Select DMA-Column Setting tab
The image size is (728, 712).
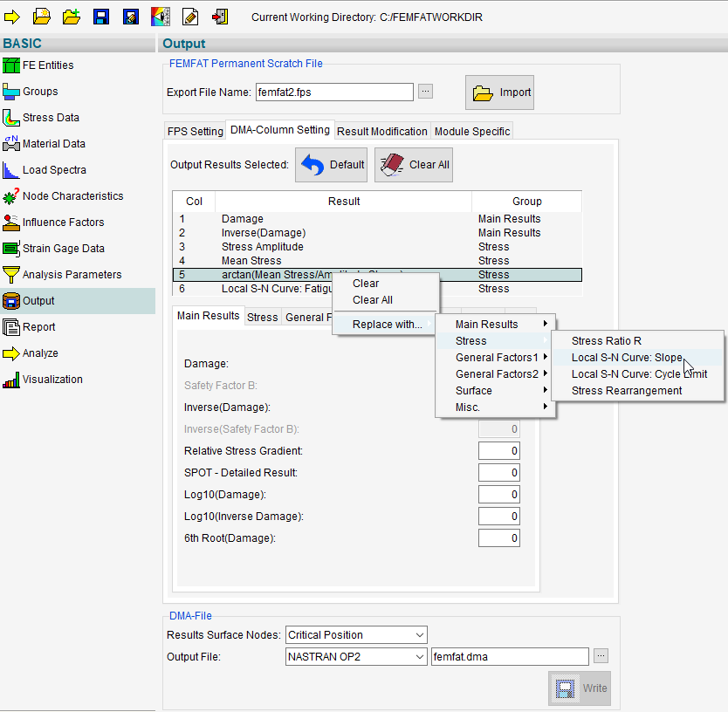(x=280, y=129)
